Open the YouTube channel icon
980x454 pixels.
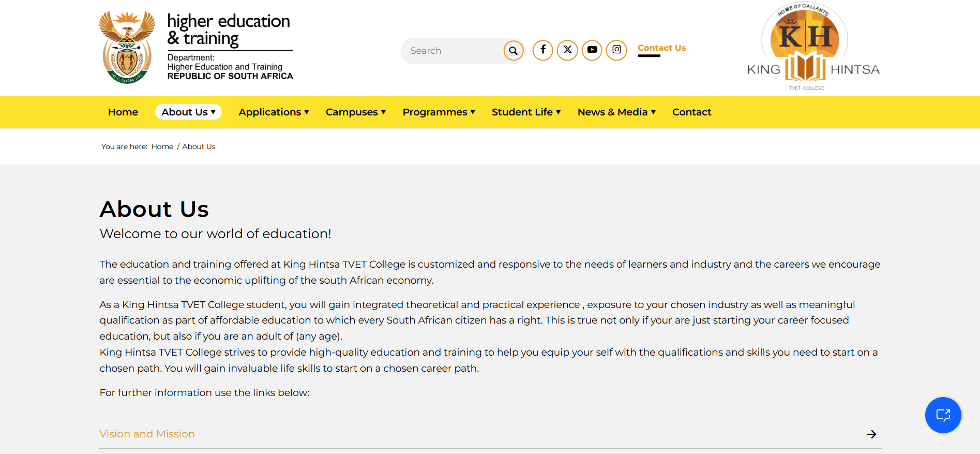pos(592,50)
